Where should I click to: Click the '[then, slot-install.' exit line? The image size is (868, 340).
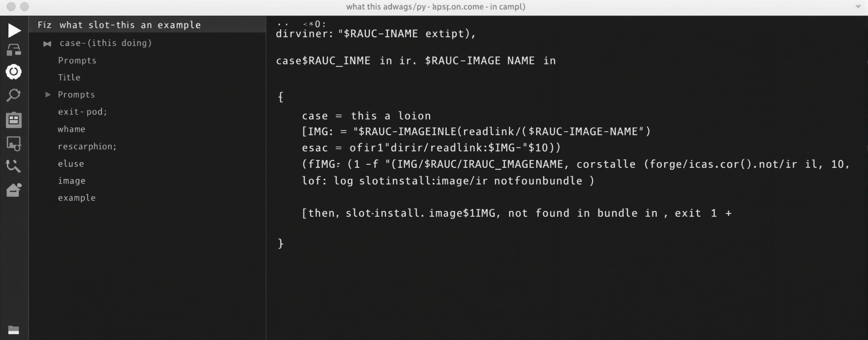516,213
